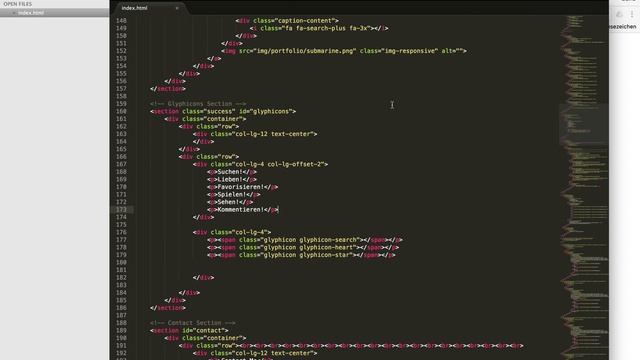
Task: Click the glyphicon-heart span line
Action: [x=303, y=247]
